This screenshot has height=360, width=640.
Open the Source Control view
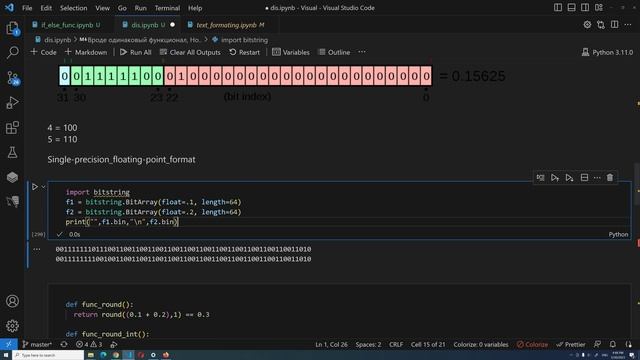click(x=12, y=78)
